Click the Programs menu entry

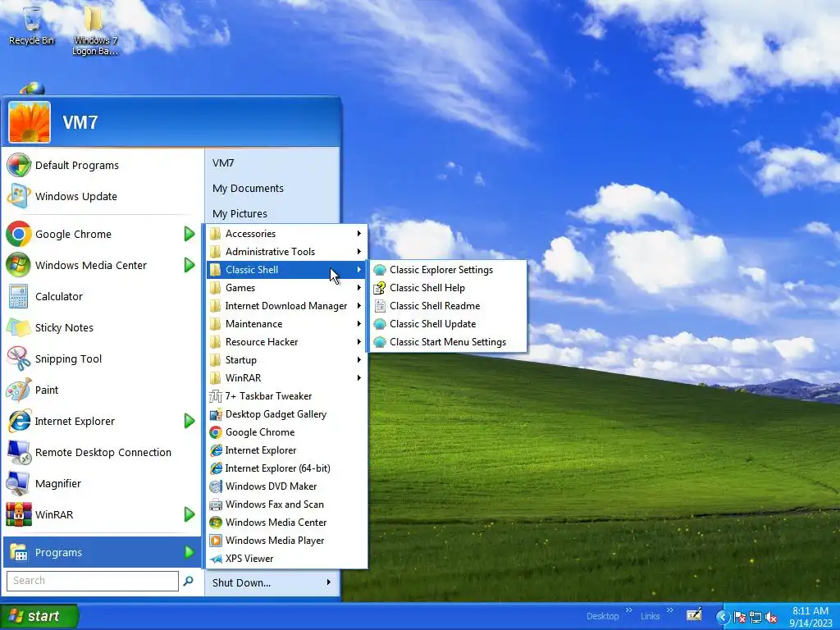[x=102, y=552]
